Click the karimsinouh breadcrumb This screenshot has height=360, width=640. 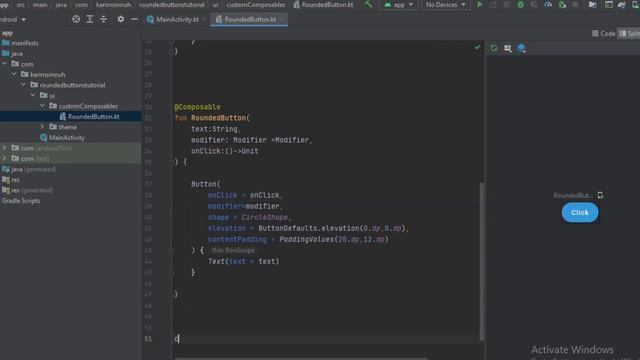point(113,5)
